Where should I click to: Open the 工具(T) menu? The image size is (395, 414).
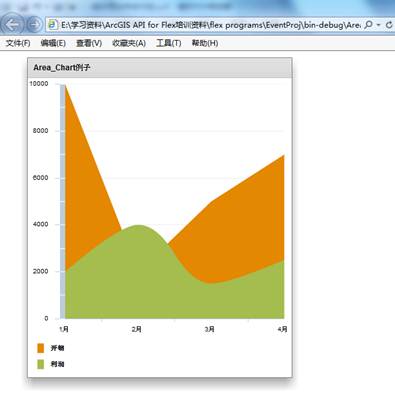point(169,43)
